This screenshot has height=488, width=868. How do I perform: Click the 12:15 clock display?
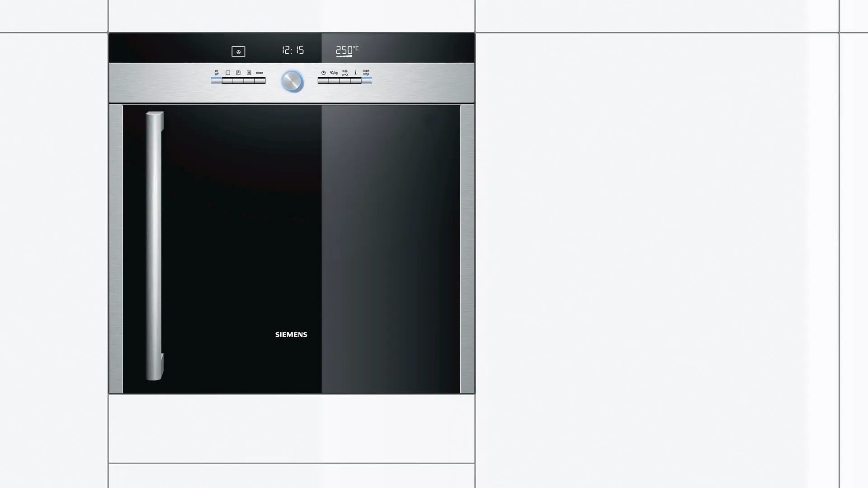point(293,50)
